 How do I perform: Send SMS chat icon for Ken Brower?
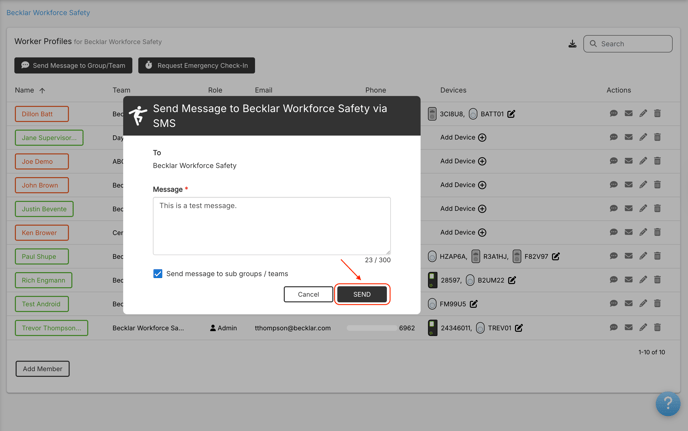[613, 232]
